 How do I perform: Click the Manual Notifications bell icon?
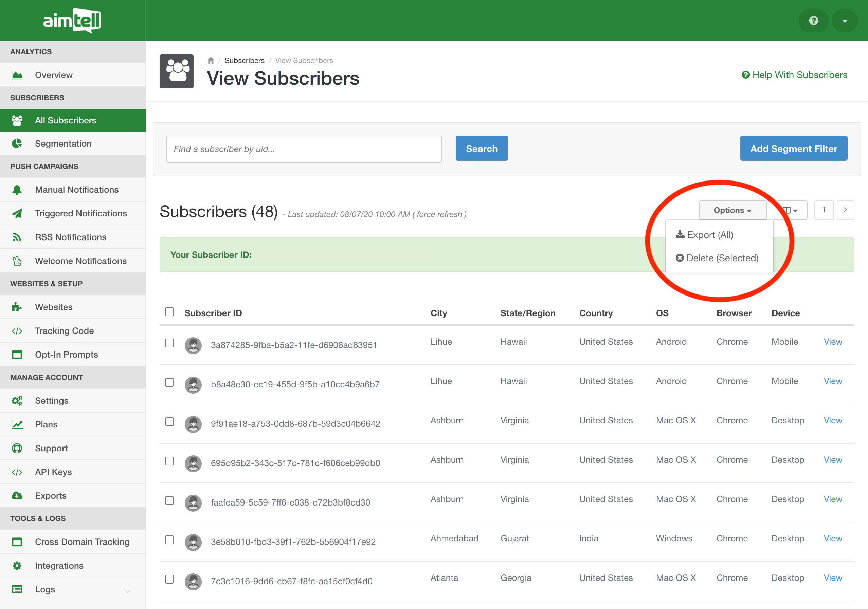17,190
